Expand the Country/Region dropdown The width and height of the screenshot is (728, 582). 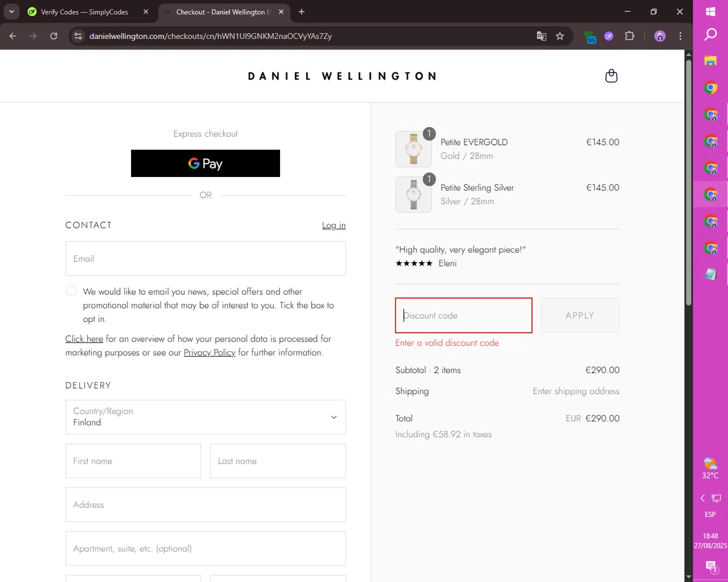point(205,417)
